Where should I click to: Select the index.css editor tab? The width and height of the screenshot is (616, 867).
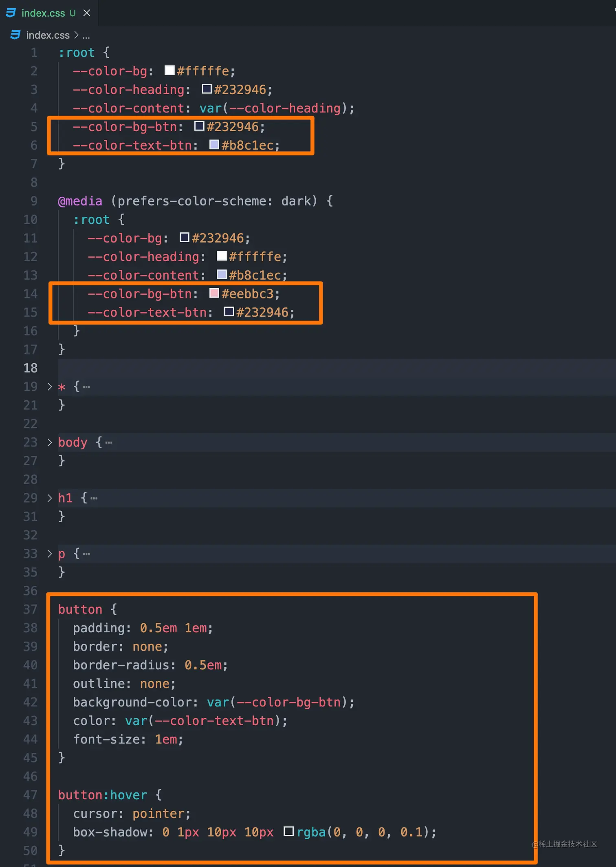tap(49, 13)
